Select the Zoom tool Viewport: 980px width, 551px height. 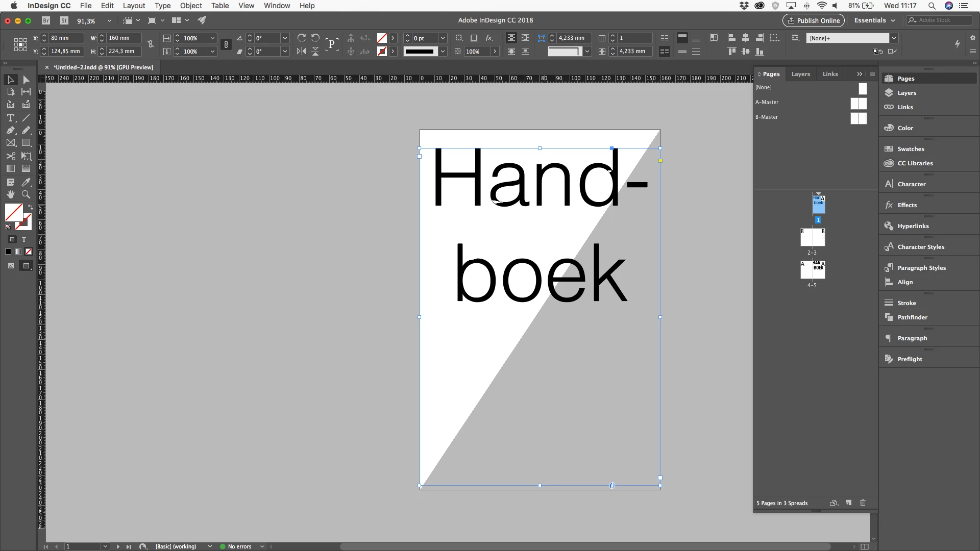(26, 194)
